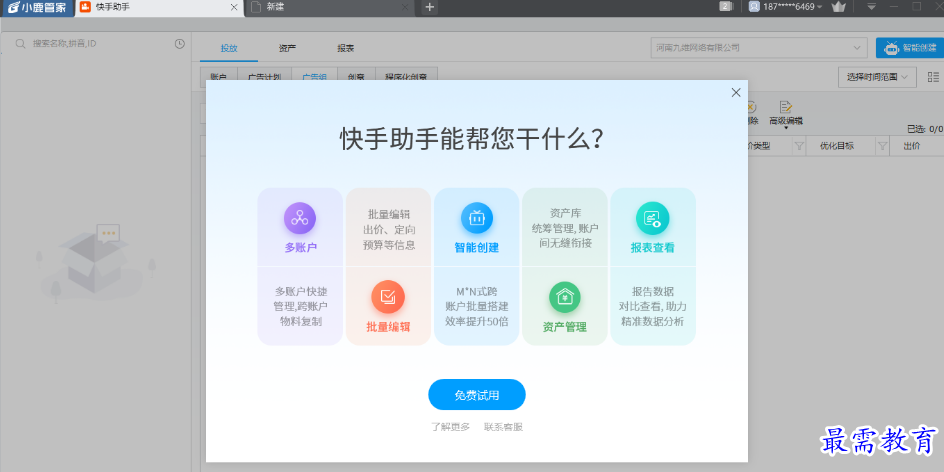Close the 新建 tab
944x472 pixels.
pos(405,7)
